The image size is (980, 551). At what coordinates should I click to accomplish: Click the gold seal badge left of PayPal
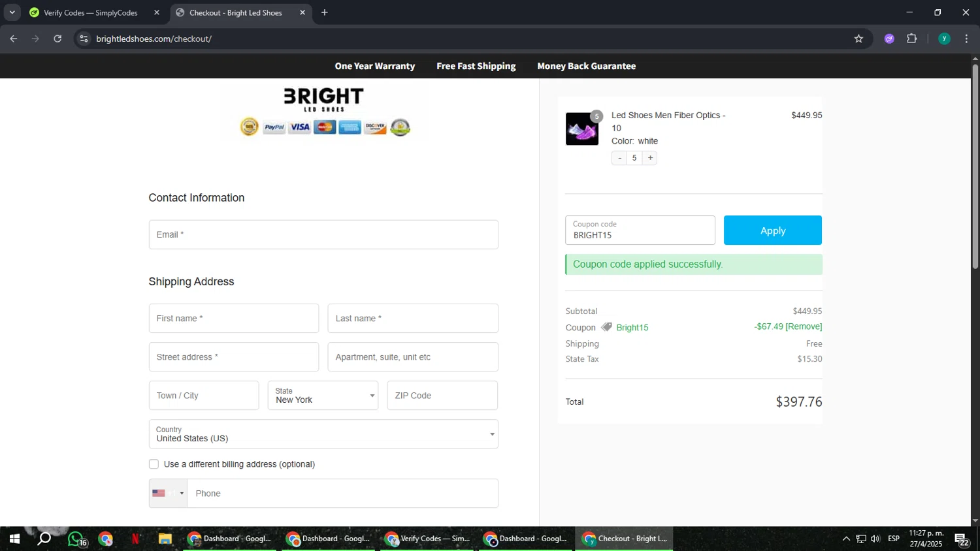(x=250, y=127)
